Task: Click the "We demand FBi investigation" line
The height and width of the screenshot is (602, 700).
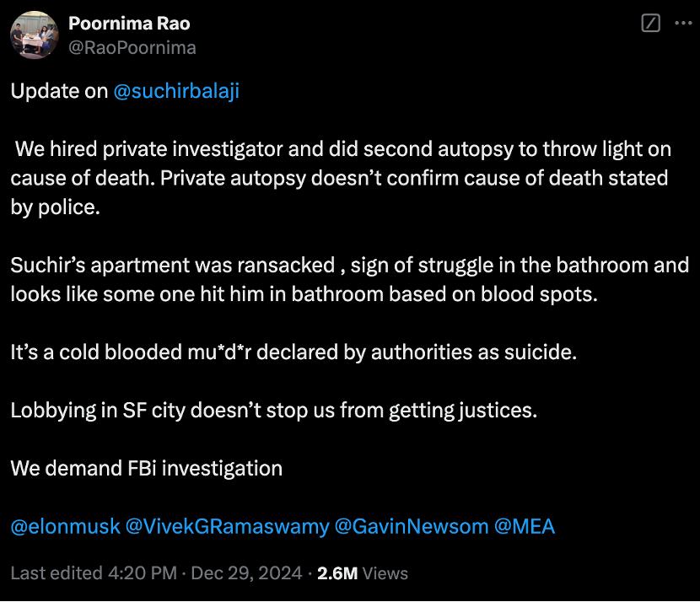Action: point(146,468)
